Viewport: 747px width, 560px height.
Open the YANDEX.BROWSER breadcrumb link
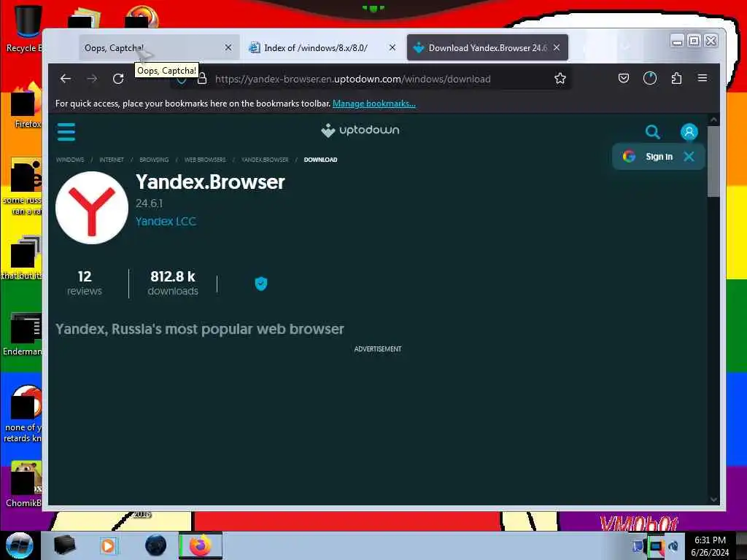click(x=265, y=160)
